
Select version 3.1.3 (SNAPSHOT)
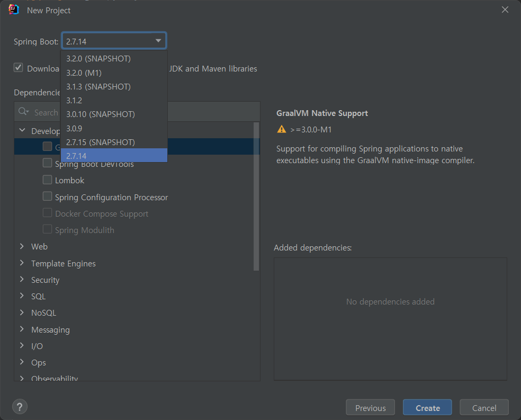(x=114, y=87)
